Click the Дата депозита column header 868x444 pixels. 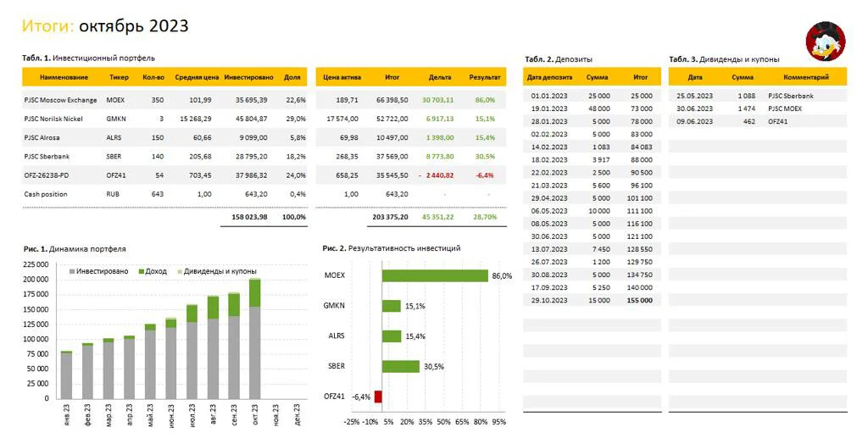pos(549,77)
